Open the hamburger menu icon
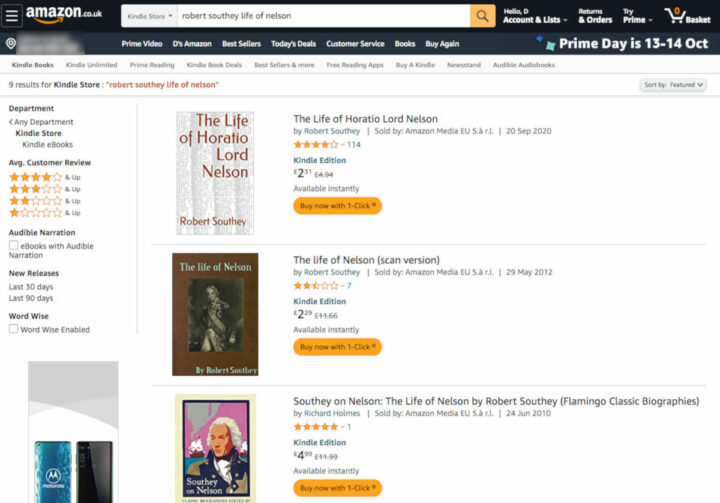Image resolution: width=720 pixels, height=503 pixels. click(x=12, y=16)
